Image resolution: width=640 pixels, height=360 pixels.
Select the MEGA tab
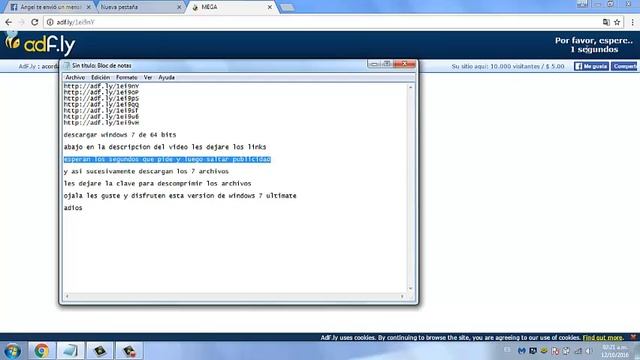[232, 7]
